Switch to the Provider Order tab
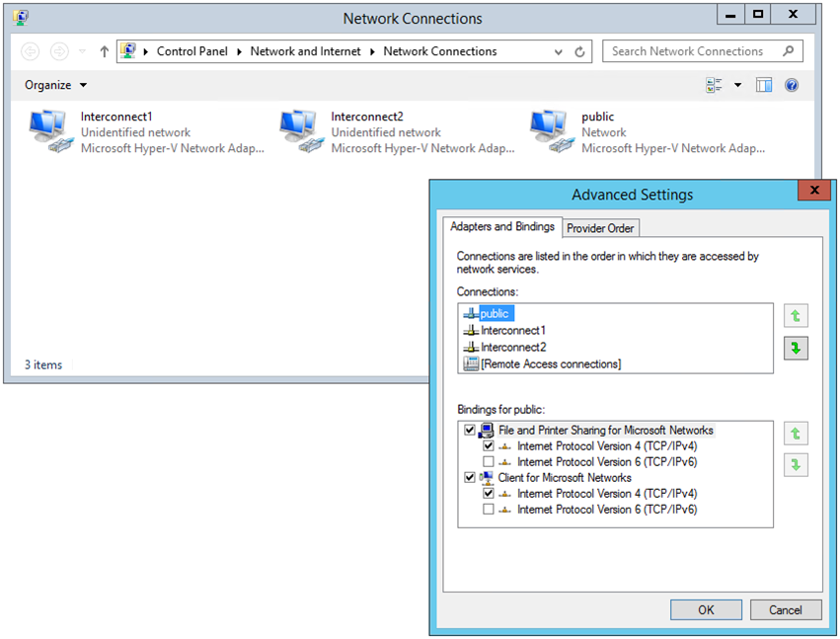 600,228
